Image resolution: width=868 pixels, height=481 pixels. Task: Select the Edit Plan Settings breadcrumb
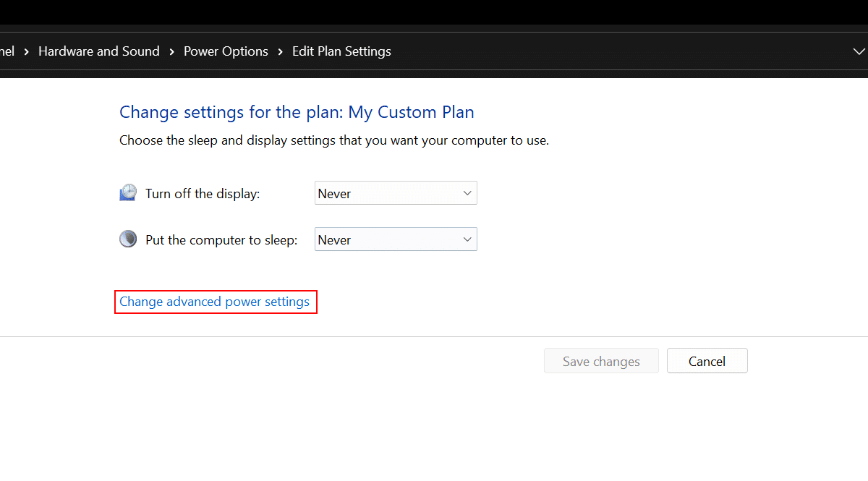pyautogui.click(x=341, y=51)
